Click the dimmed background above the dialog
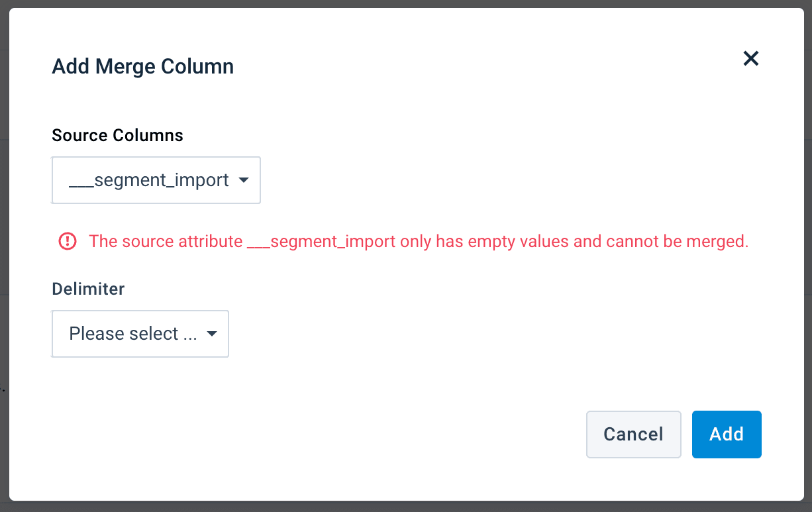Image resolution: width=812 pixels, height=512 pixels. [x=397, y=3]
